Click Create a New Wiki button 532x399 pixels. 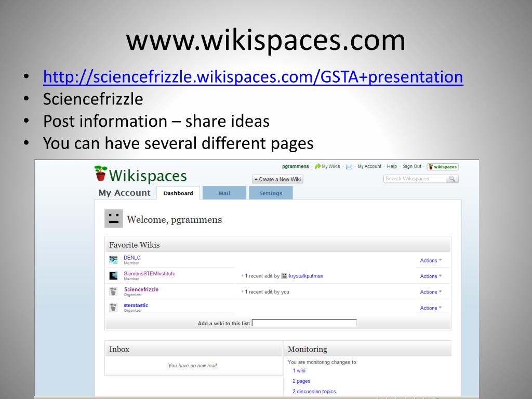[277, 179]
